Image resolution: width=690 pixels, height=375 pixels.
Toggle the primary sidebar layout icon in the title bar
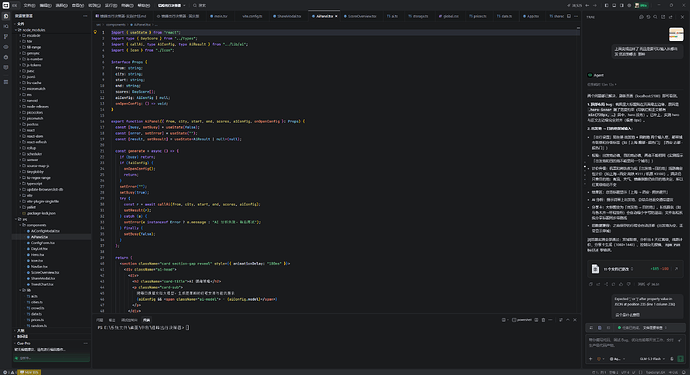pyautogui.click(x=606, y=5)
